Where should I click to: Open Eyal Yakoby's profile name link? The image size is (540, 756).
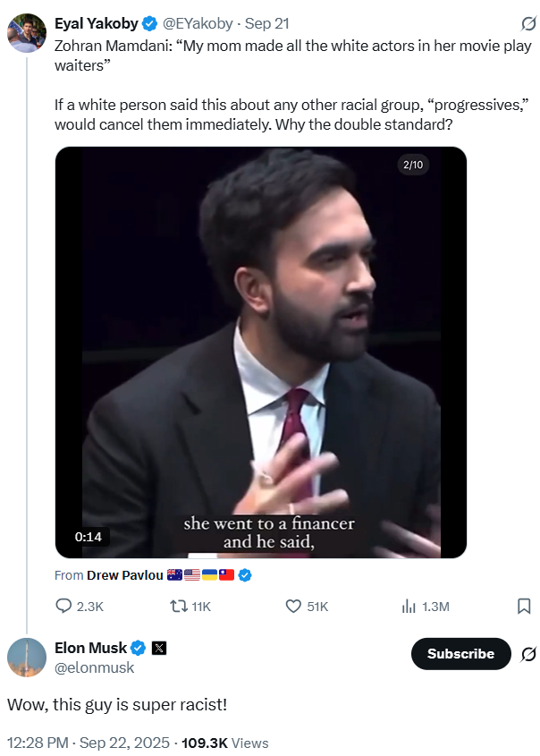pyautogui.click(x=96, y=23)
